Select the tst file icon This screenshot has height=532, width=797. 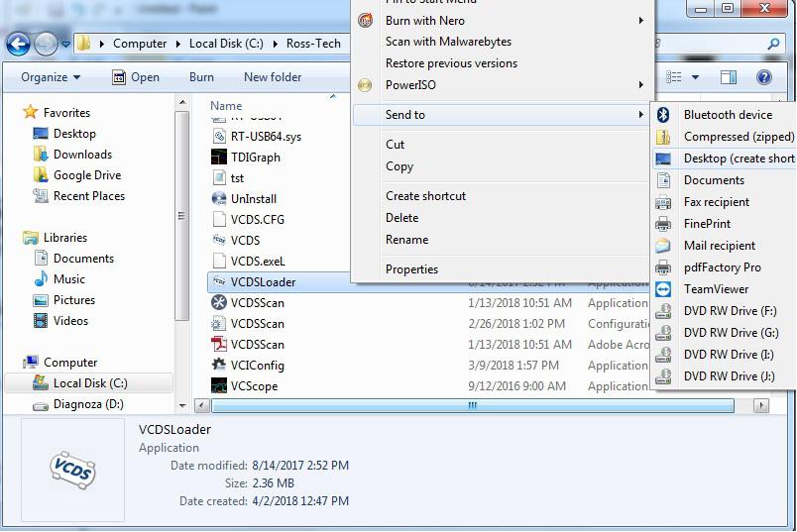(218, 178)
